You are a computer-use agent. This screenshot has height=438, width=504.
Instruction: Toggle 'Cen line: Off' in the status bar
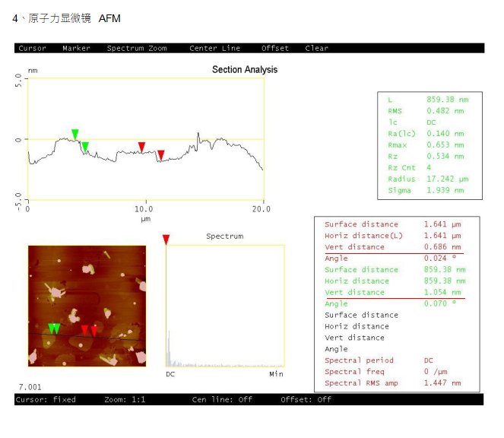222,399
